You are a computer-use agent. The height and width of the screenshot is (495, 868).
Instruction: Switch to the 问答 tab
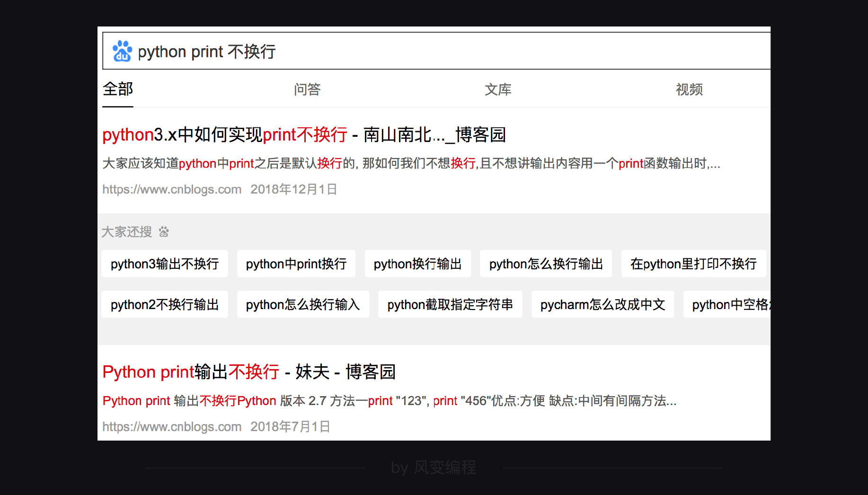point(307,89)
